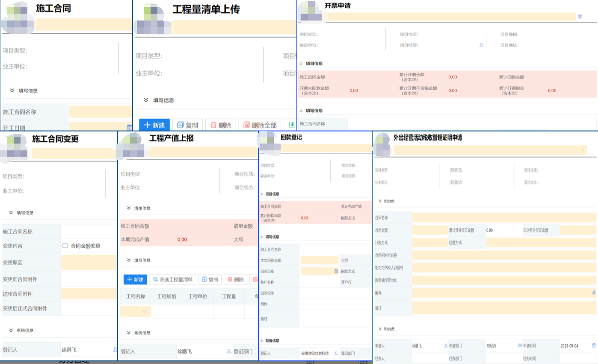This screenshot has width=598, height=364.
Task: Collapse 系统信息 section in 外出经营 form
Action: 380,329
